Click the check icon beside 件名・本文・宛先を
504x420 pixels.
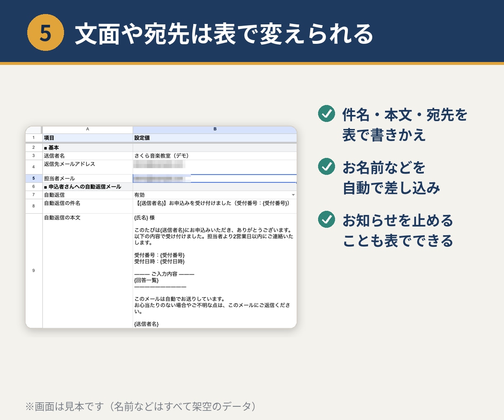pyautogui.click(x=326, y=114)
